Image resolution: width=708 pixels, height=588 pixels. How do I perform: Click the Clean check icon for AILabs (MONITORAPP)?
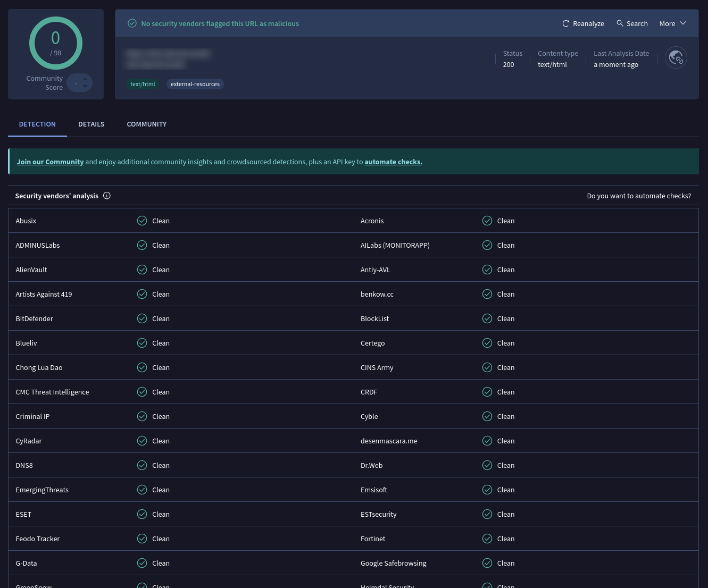(x=487, y=245)
